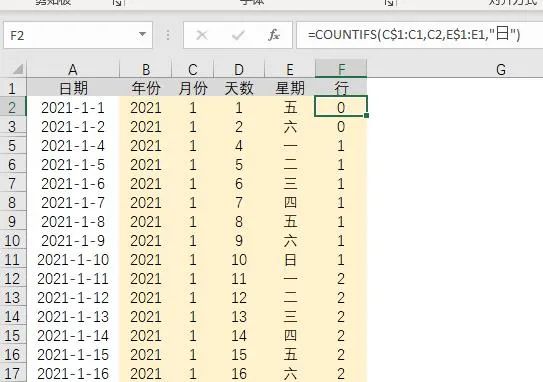The height and width of the screenshot is (382, 543).
Task: Click the 日 cell in row 11
Action: [x=290, y=260]
